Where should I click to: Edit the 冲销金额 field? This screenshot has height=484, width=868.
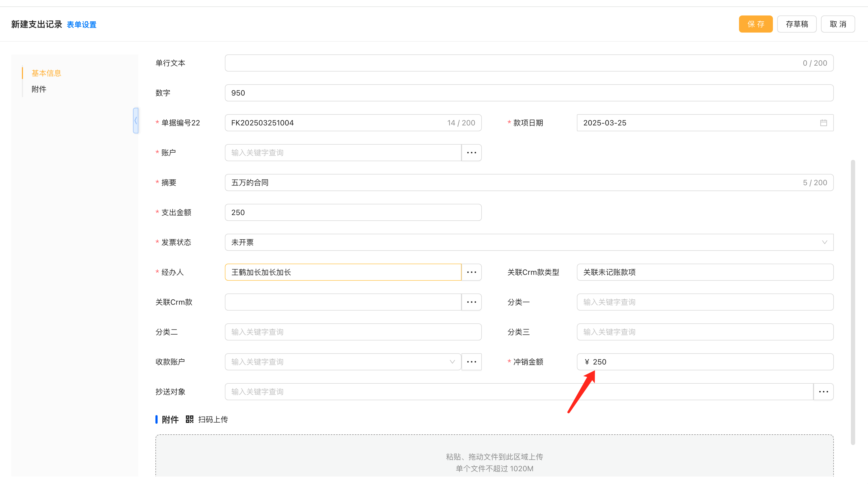point(705,362)
